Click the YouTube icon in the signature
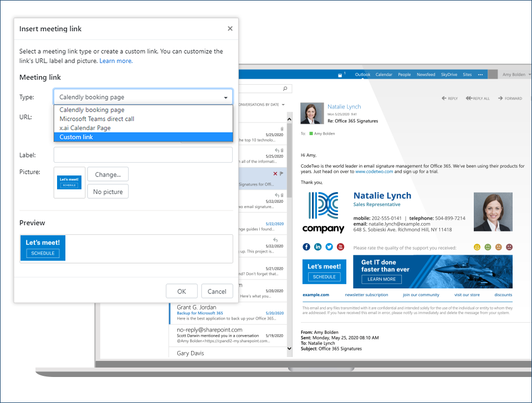 click(341, 247)
